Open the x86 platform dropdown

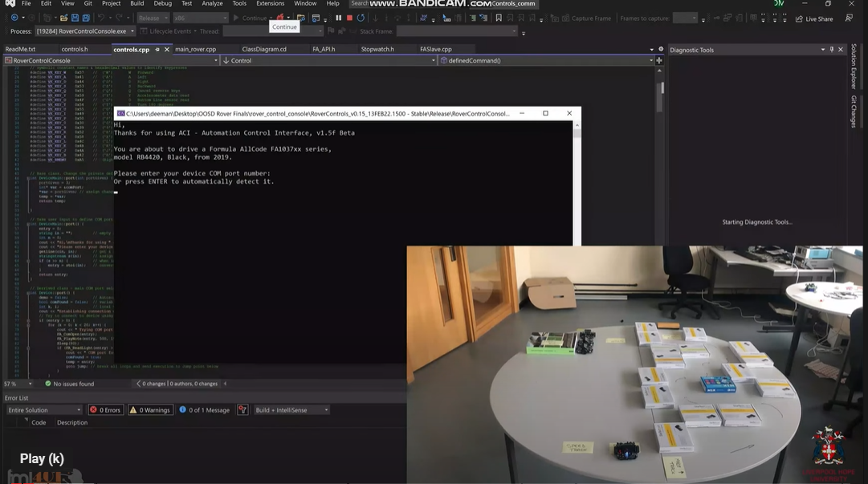201,18
